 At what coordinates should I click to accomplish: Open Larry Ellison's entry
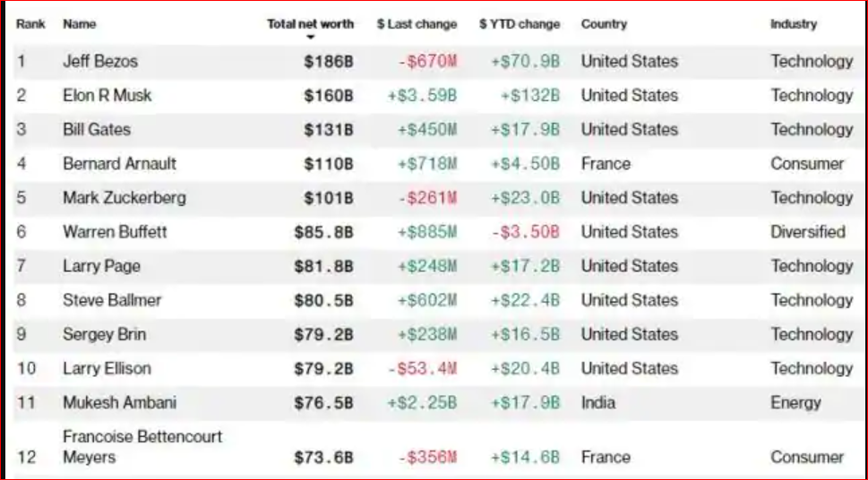coord(107,368)
